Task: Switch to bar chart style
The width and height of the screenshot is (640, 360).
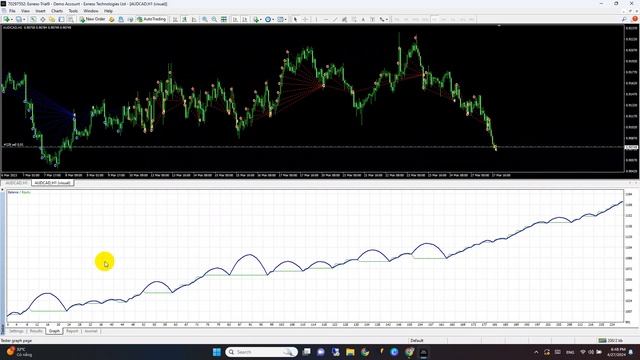Action: (175, 19)
